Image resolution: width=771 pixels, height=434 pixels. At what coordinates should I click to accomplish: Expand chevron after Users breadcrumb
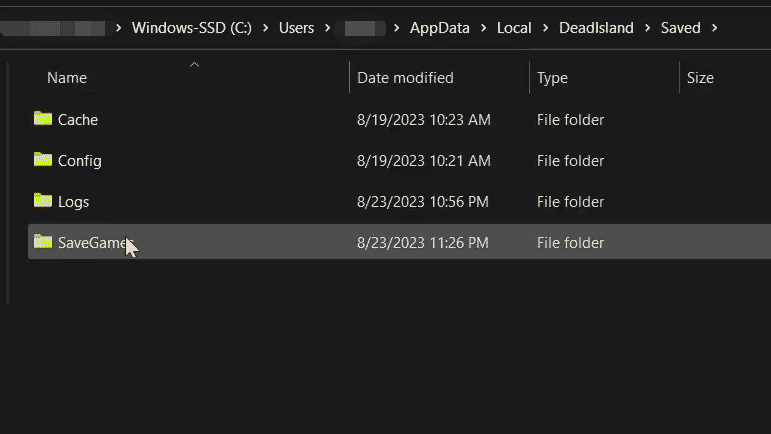click(x=327, y=28)
